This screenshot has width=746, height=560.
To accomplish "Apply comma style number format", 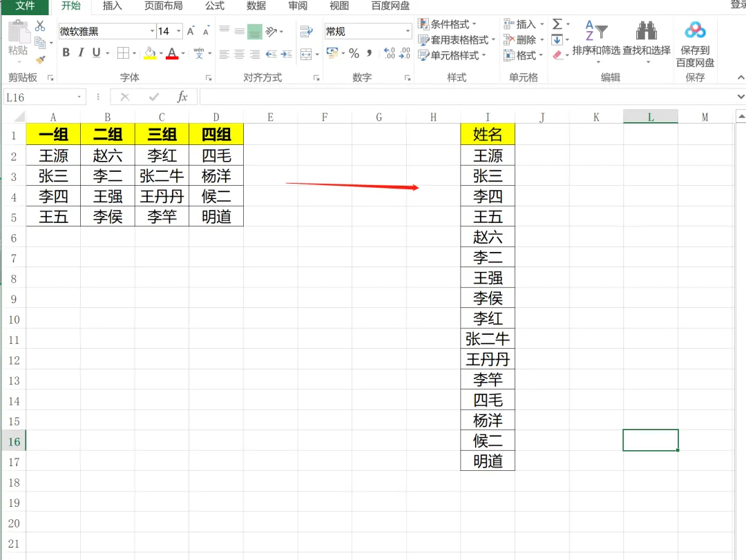I will (x=369, y=53).
